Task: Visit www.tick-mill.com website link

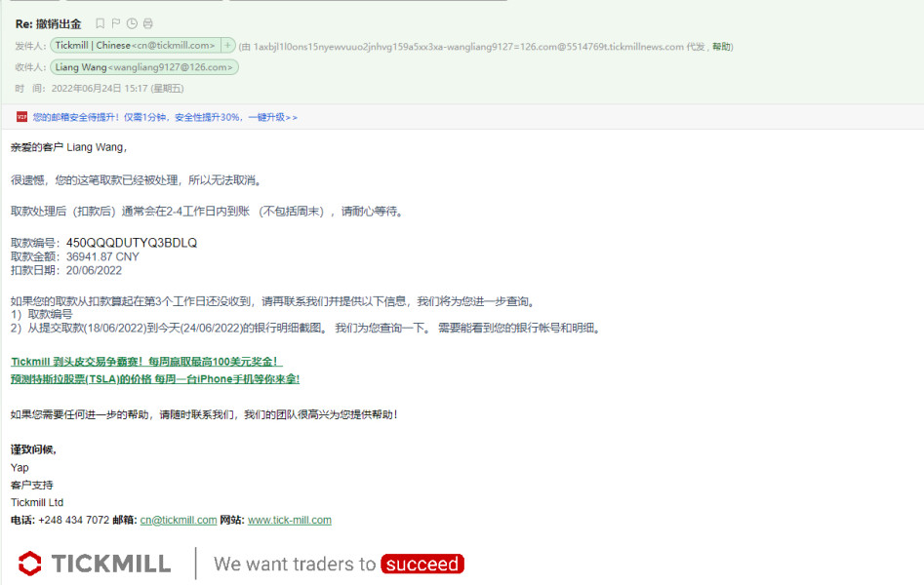Action: click(290, 521)
